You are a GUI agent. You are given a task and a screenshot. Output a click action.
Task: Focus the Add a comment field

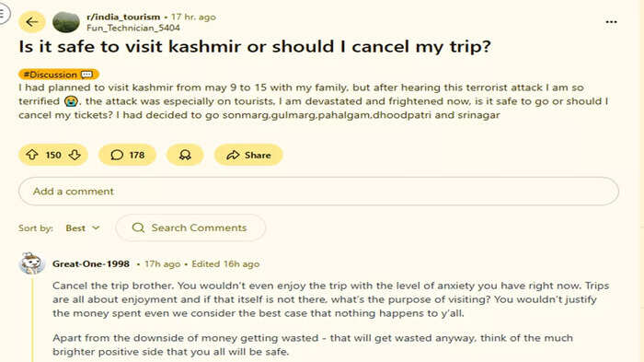pyautogui.click(x=318, y=192)
